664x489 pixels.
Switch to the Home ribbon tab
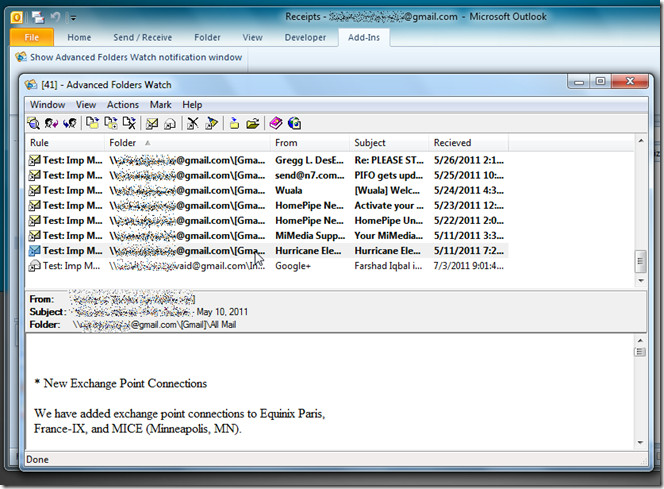(79, 37)
